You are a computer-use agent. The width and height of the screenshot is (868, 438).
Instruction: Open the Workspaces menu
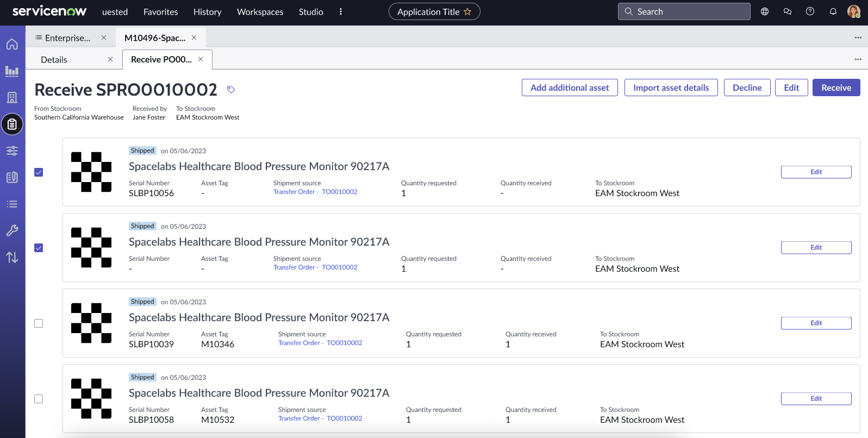point(260,12)
